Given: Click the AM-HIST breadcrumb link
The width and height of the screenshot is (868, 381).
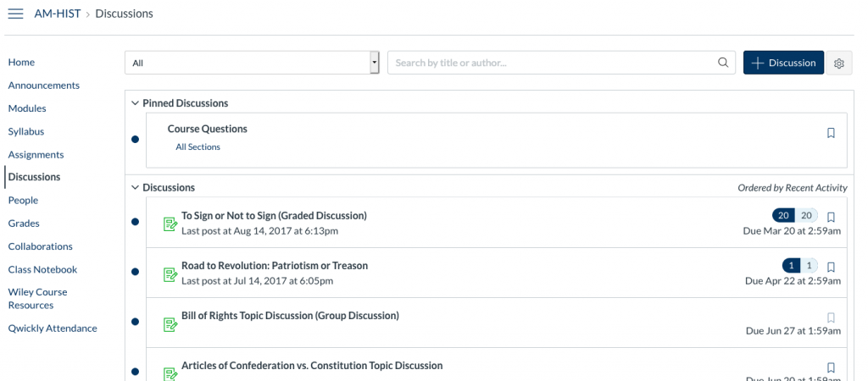Looking at the screenshot, I should pos(58,14).
